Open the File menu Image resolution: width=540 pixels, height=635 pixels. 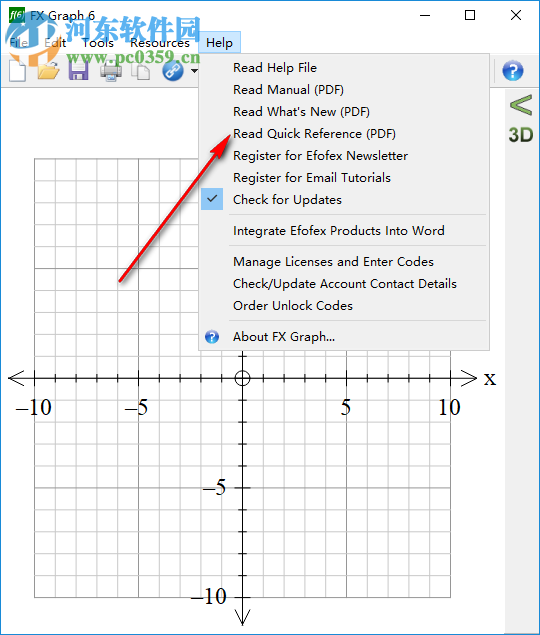coord(19,43)
